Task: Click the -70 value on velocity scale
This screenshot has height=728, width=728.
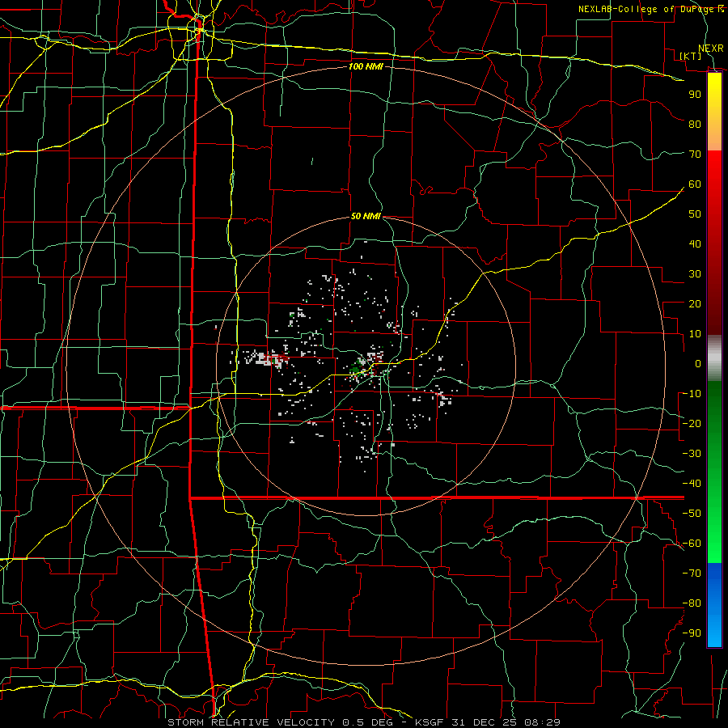Action: pos(692,573)
